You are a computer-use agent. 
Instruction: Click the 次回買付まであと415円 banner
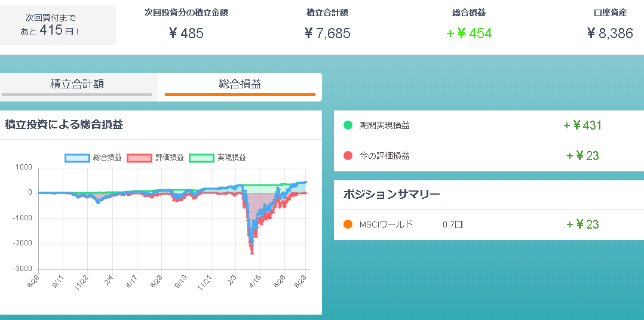[57, 24]
